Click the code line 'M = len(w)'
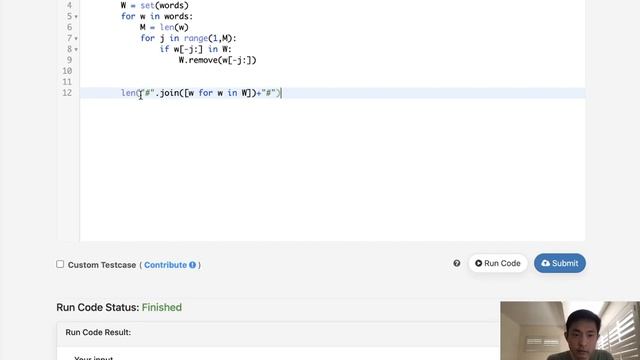Screen dimensions: 640x360 [164, 27]
